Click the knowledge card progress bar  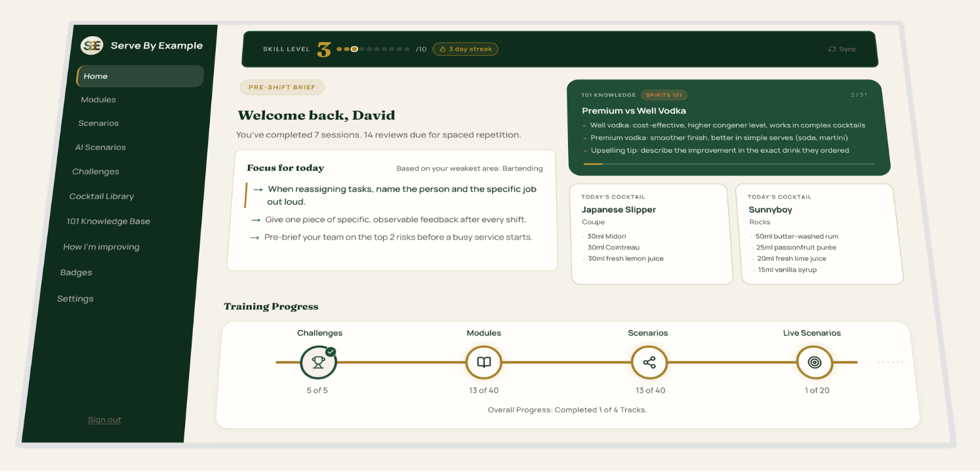point(729,164)
